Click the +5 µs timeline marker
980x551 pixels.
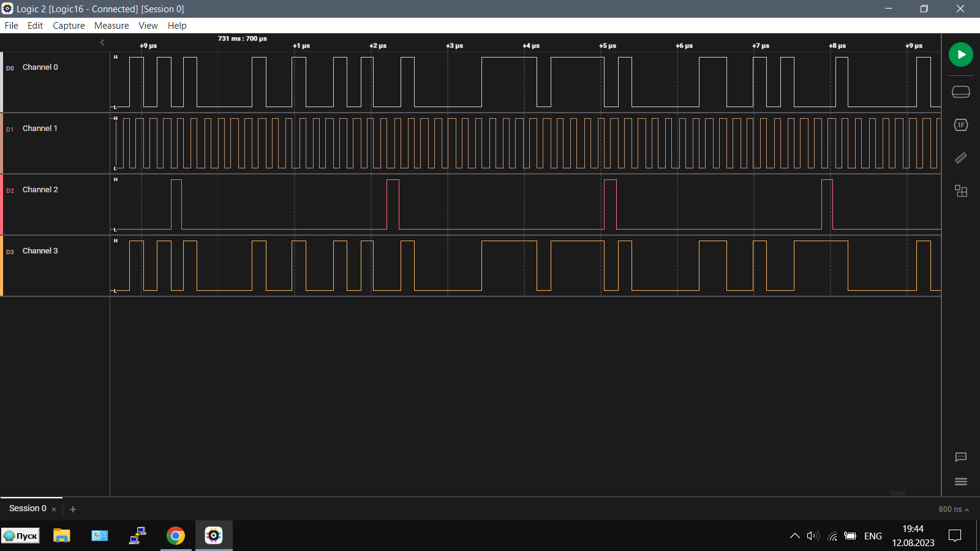tap(608, 46)
